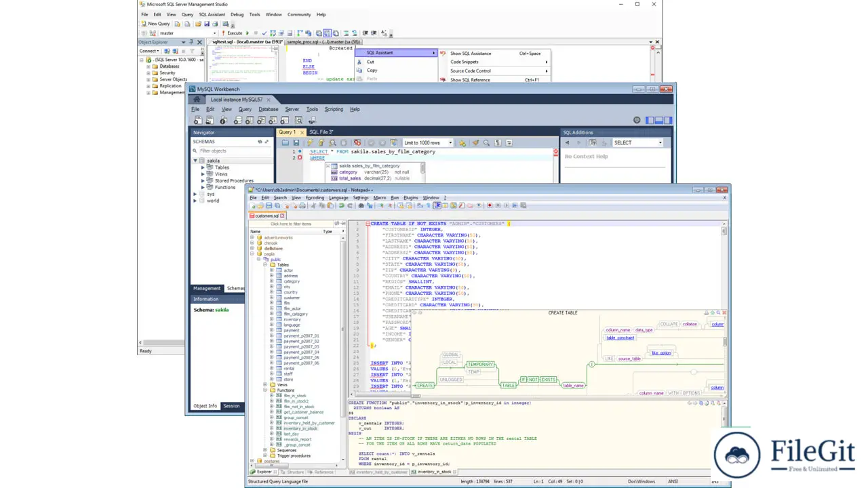
Task: Click New Query in Management Studio toolbar
Action: 155,24
